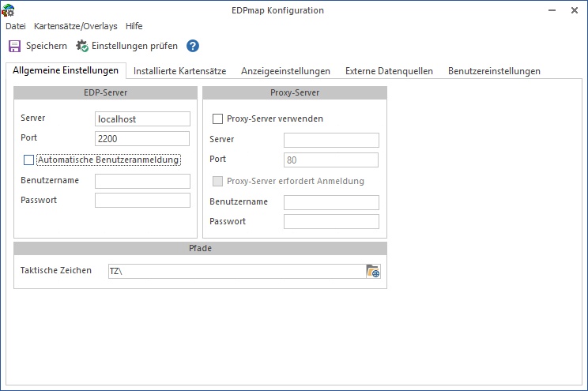Image resolution: width=588 pixels, height=391 pixels.
Task: Switch to Anzeigeeinstellungen tab
Action: point(285,71)
